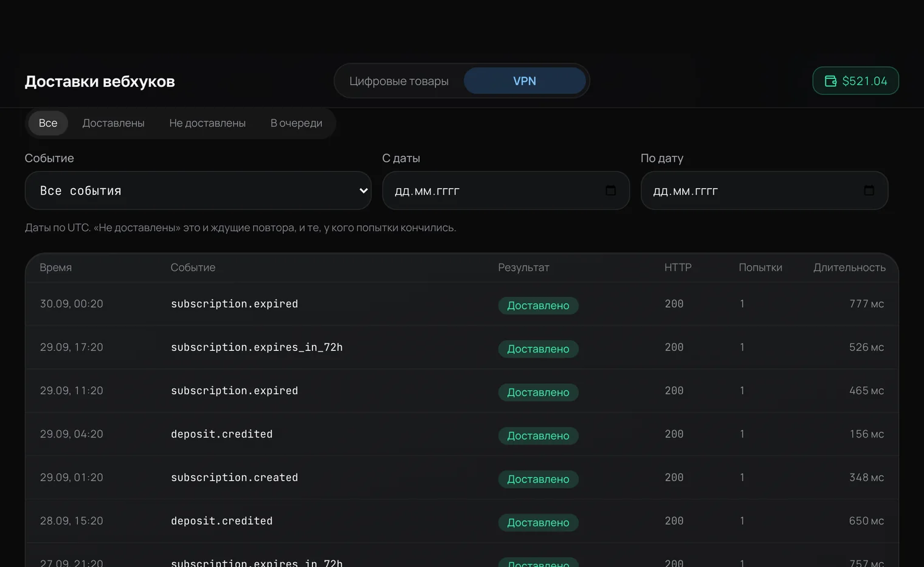The image size is (924, 567).
Task: Open the "Все события" event dropdown
Action: tap(198, 190)
